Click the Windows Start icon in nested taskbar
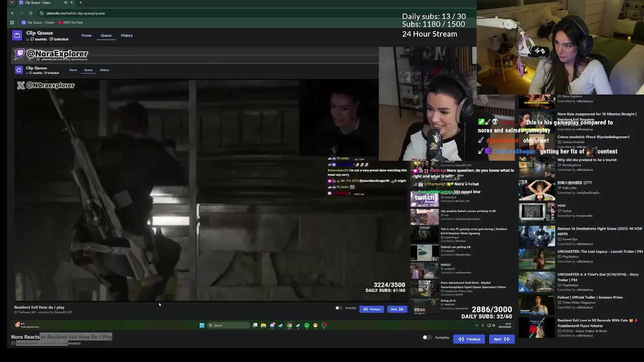 click(x=202, y=325)
